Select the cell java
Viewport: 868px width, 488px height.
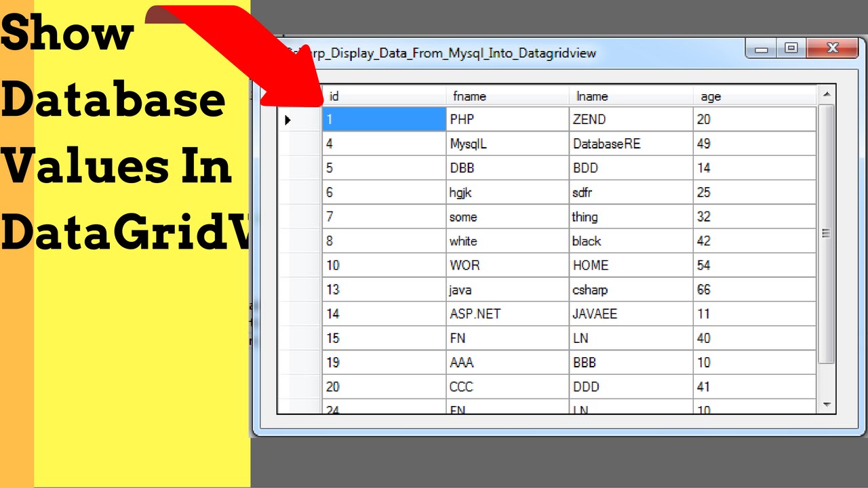pyautogui.click(x=508, y=289)
